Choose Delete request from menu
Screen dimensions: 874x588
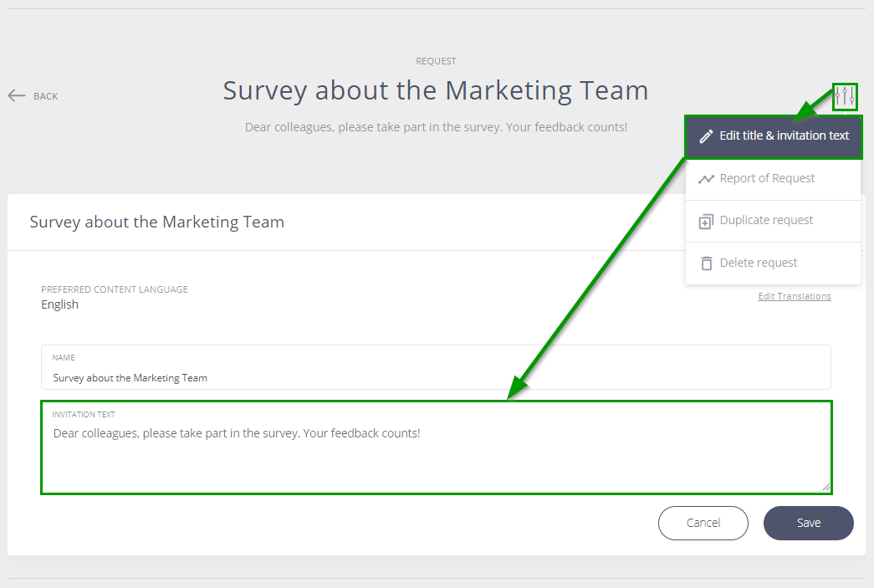[x=773, y=263]
